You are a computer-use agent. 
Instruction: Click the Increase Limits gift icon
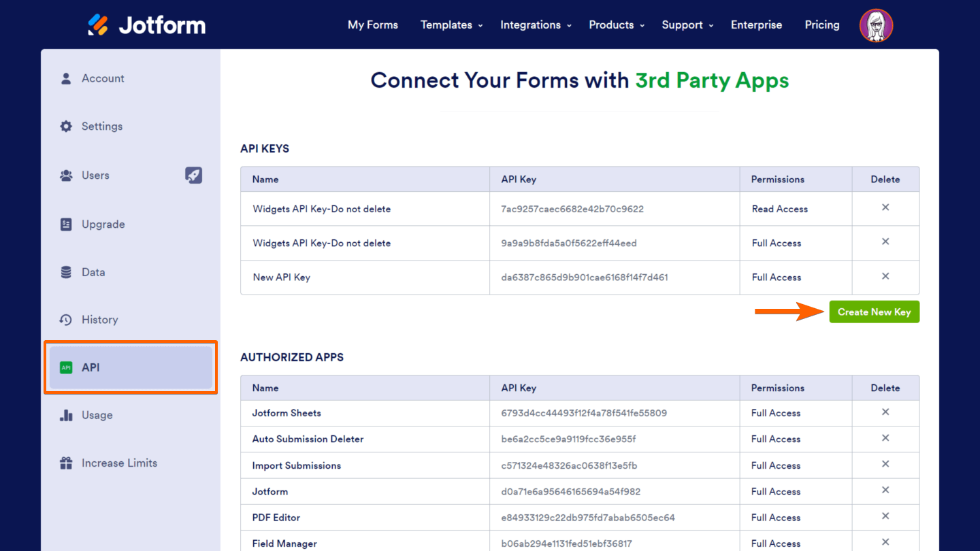point(66,463)
